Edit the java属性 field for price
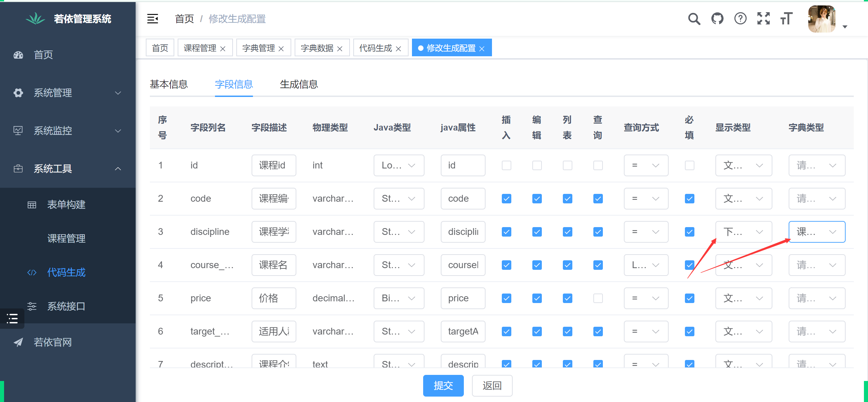 coord(463,298)
